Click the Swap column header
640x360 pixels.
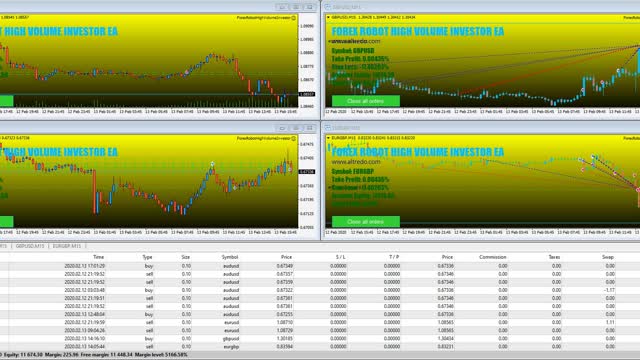[x=608, y=257]
